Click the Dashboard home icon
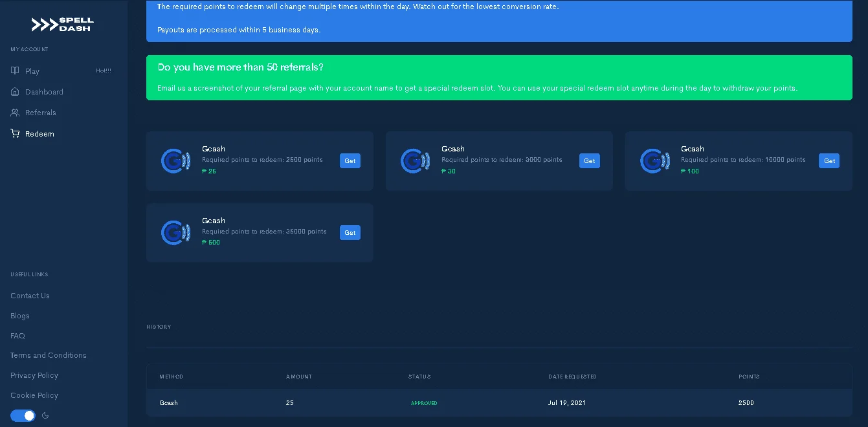This screenshot has height=427, width=868. click(15, 92)
